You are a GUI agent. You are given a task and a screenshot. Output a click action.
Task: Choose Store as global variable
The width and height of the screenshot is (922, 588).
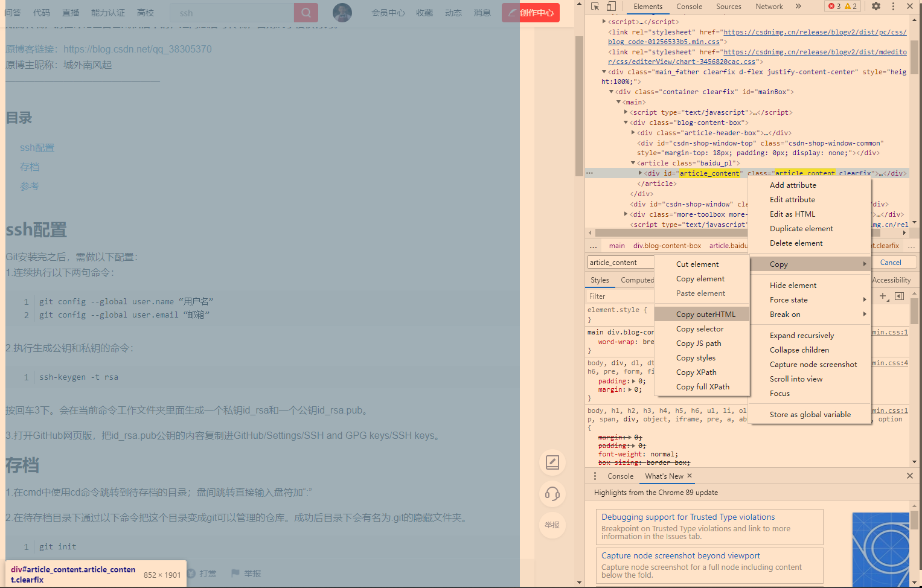click(x=810, y=415)
